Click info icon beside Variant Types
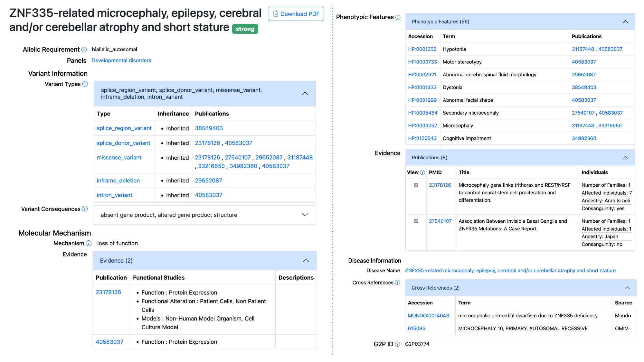 tap(85, 84)
